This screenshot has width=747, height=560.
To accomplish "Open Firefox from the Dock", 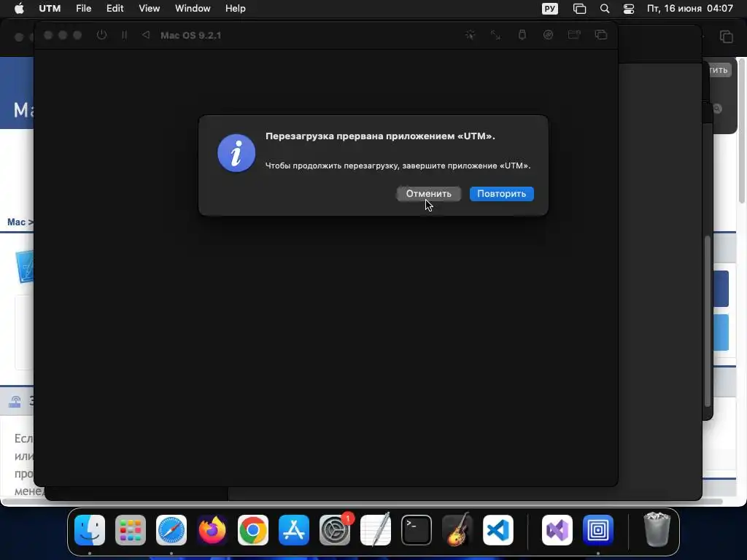I will tap(212, 530).
